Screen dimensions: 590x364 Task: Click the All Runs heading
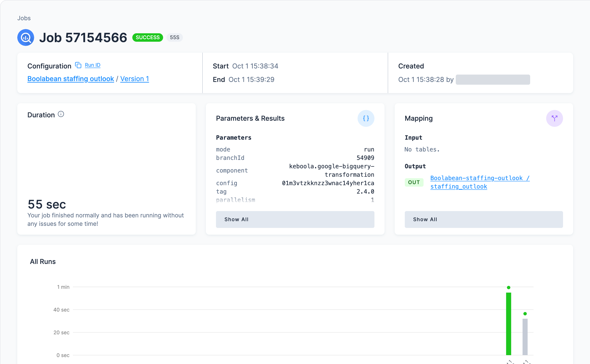coord(43,261)
